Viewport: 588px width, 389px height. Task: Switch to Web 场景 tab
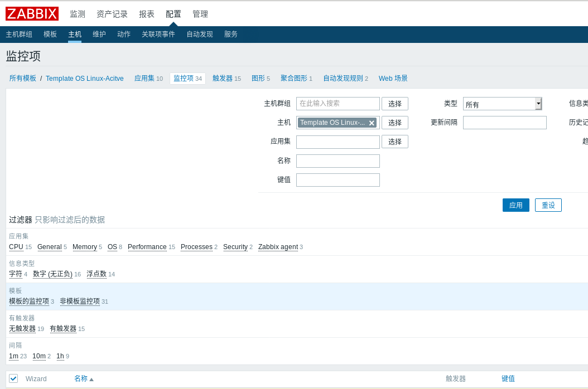(393, 79)
